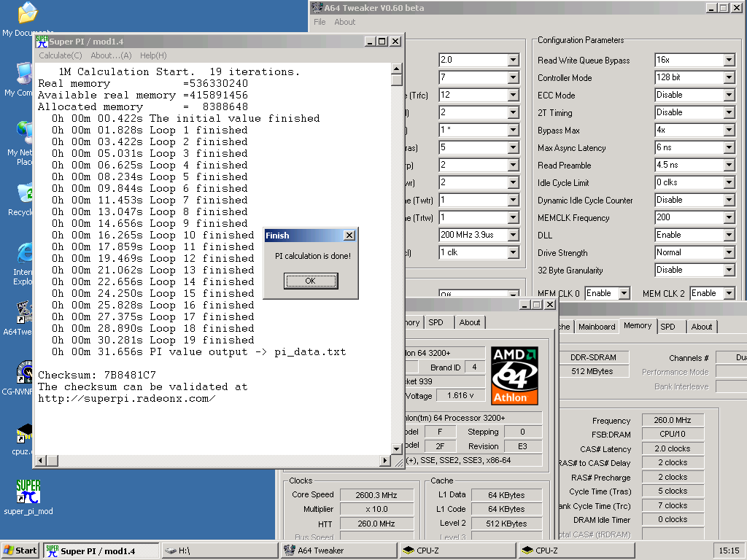Close the Finish dialog
This screenshot has width=747, height=560.
pyautogui.click(x=349, y=236)
